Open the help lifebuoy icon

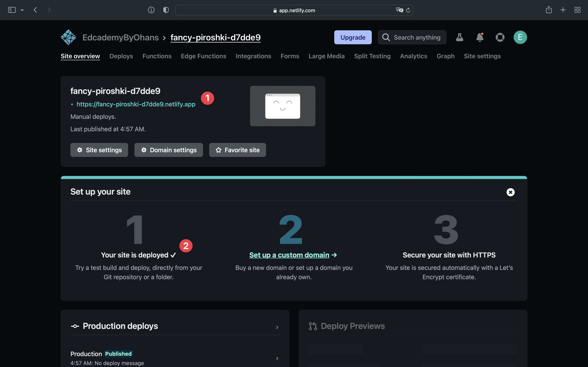500,37
